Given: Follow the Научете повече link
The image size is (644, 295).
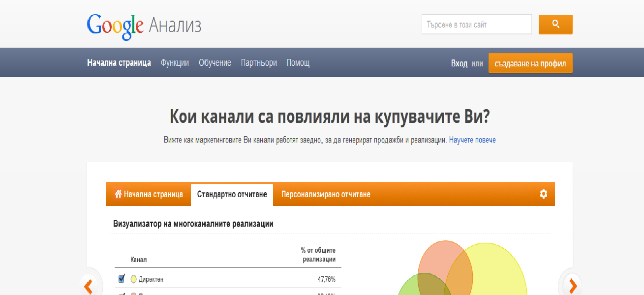Looking at the screenshot, I should pos(472,140).
